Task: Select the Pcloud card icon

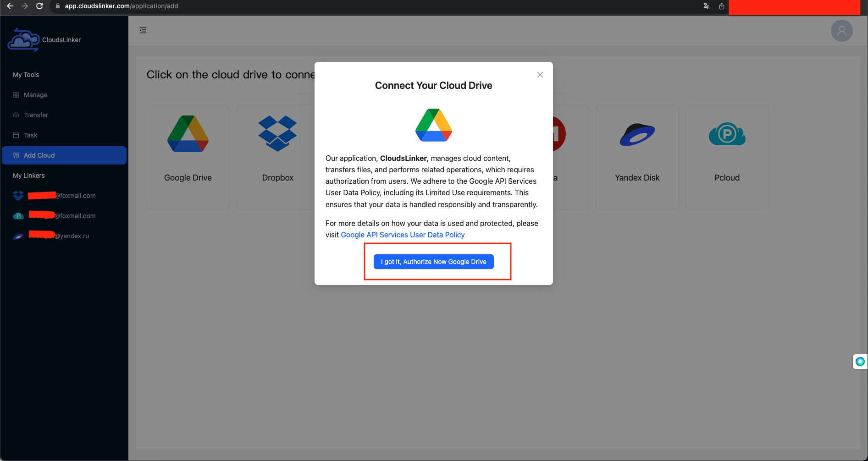Action: (x=727, y=134)
